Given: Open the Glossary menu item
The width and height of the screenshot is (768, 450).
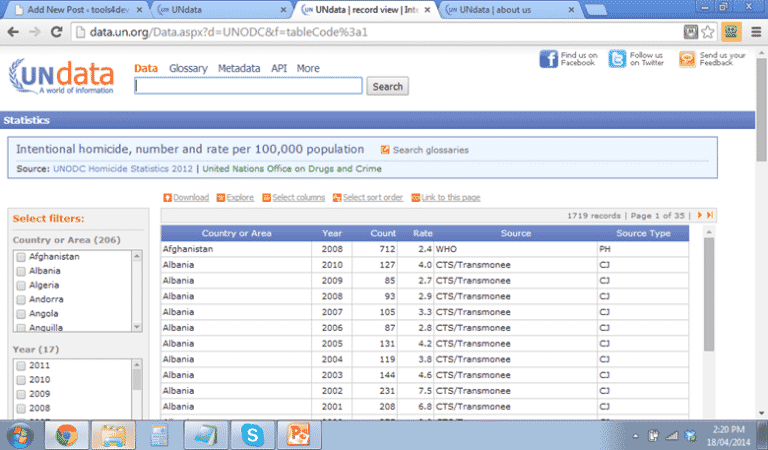Looking at the screenshot, I should pyautogui.click(x=188, y=69).
